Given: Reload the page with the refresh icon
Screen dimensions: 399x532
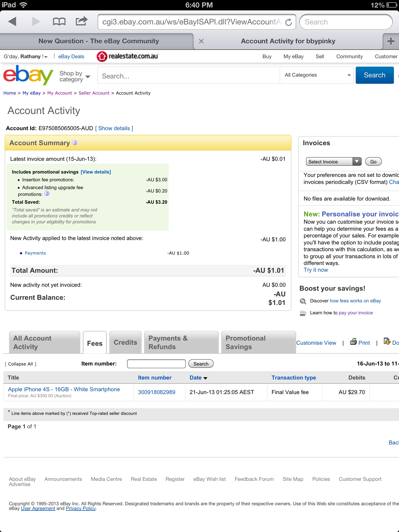Looking at the screenshot, I should pos(289,22).
